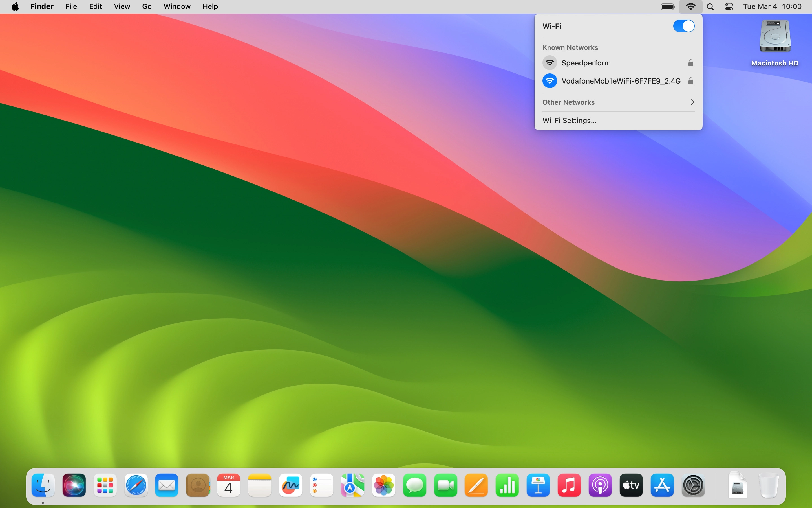Select VodafoneMobileWiFi-6F7FE9_2.4G network
Image resolution: width=812 pixels, height=508 pixels.
tap(618, 81)
